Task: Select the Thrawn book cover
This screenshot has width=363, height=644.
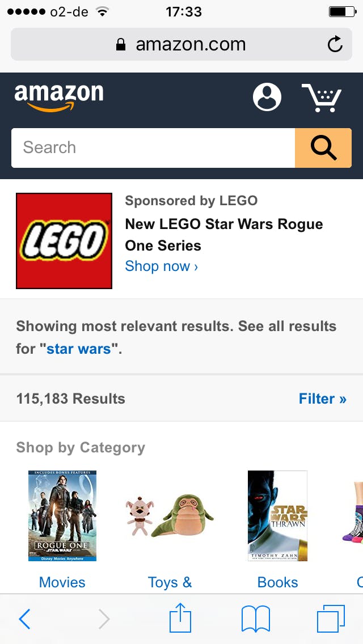Action: pos(277,515)
